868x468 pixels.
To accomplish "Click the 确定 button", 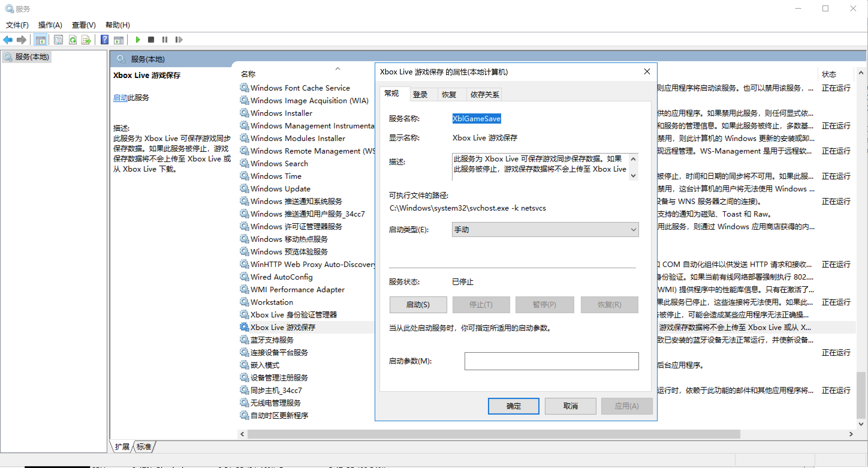I will click(513, 406).
